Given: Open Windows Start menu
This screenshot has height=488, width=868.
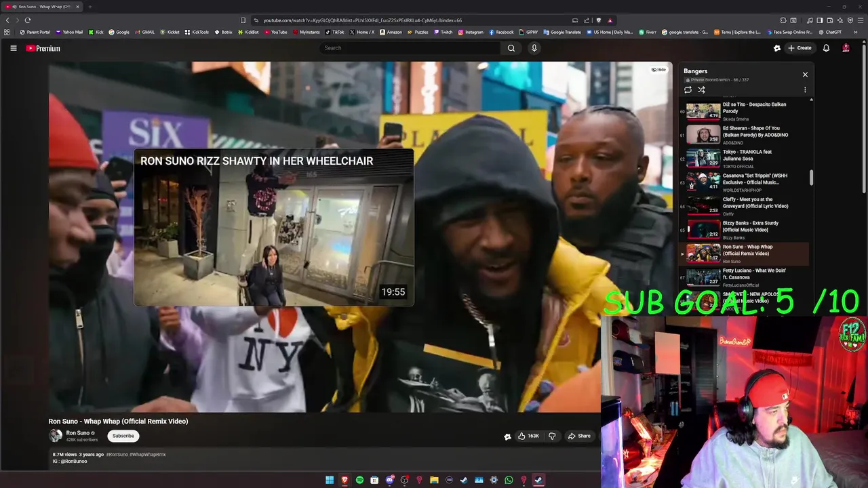Looking at the screenshot, I should (330, 480).
